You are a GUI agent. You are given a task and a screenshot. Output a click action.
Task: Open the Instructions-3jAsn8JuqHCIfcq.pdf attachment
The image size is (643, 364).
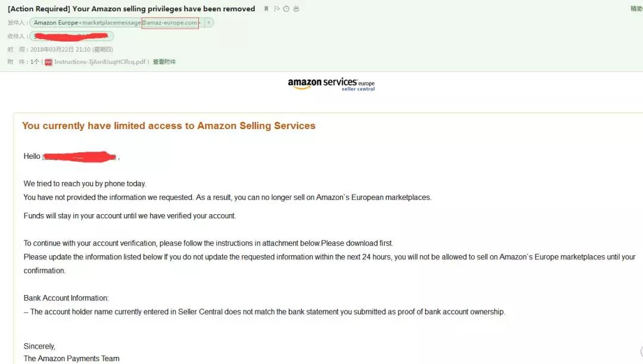click(x=99, y=62)
